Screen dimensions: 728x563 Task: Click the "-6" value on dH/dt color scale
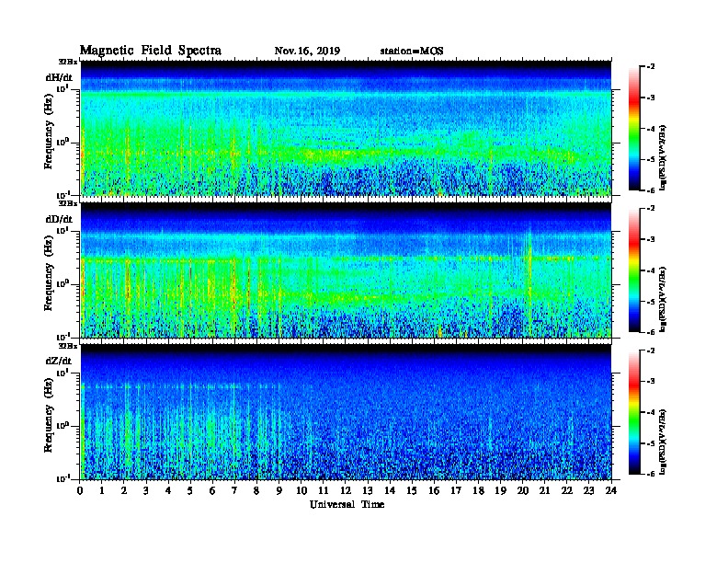(x=651, y=190)
